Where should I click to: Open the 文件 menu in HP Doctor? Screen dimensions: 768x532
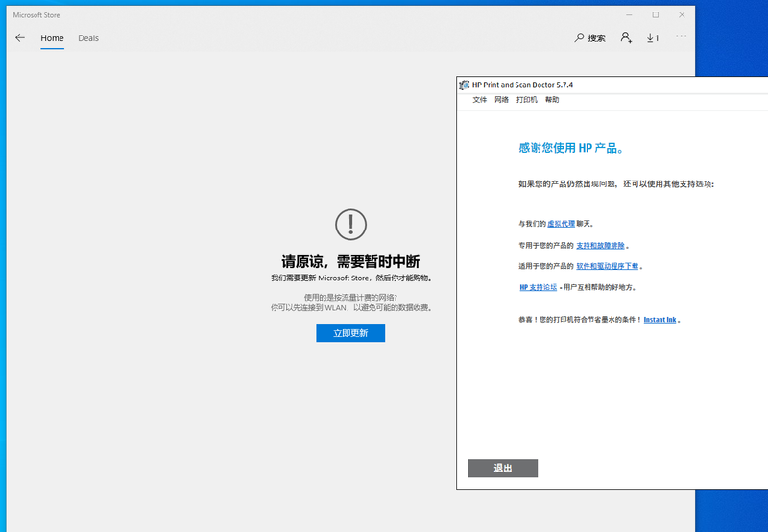coord(480,100)
